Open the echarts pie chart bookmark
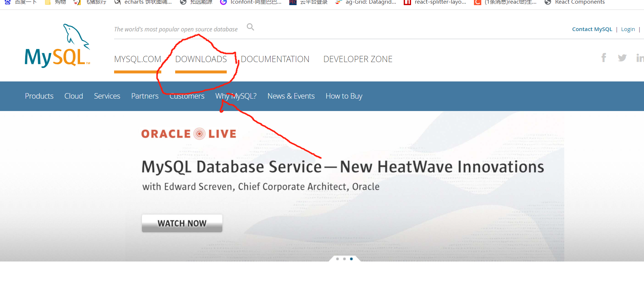The width and height of the screenshot is (644, 294). click(143, 2)
